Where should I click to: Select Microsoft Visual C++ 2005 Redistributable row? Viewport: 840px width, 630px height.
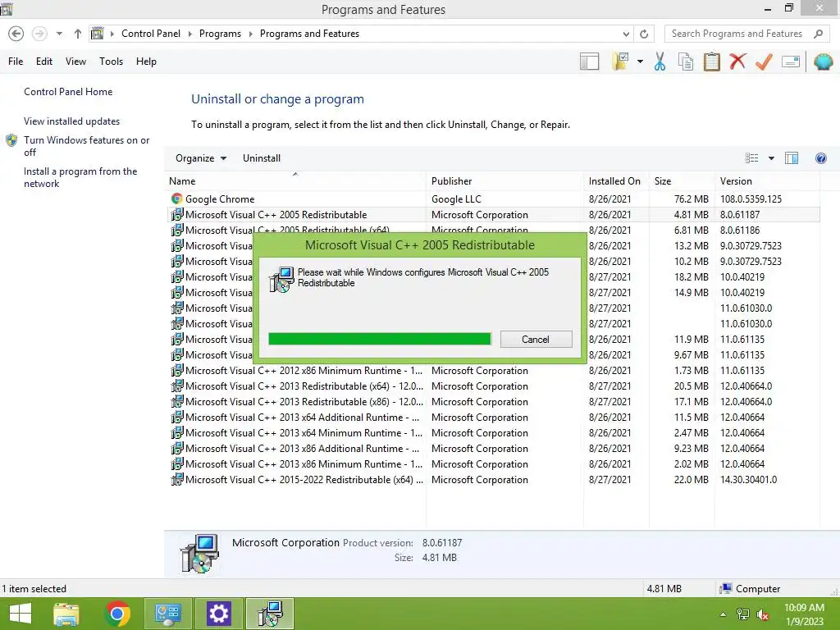pos(493,214)
